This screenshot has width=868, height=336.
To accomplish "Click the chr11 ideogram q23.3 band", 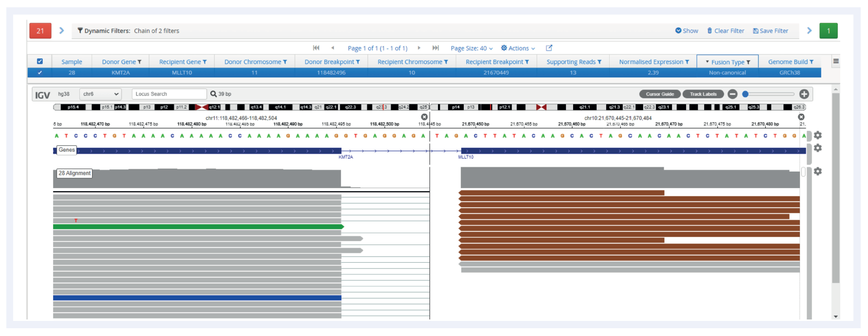I will click(x=381, y=107).
